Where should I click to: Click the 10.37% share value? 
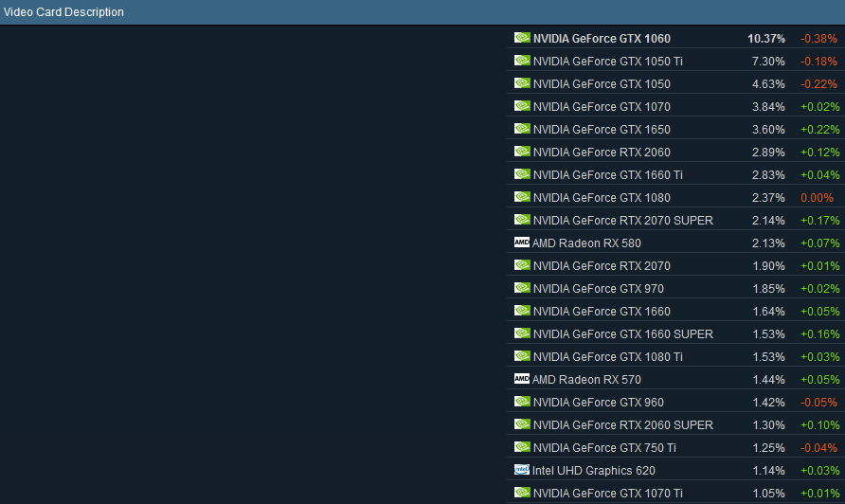765,39
